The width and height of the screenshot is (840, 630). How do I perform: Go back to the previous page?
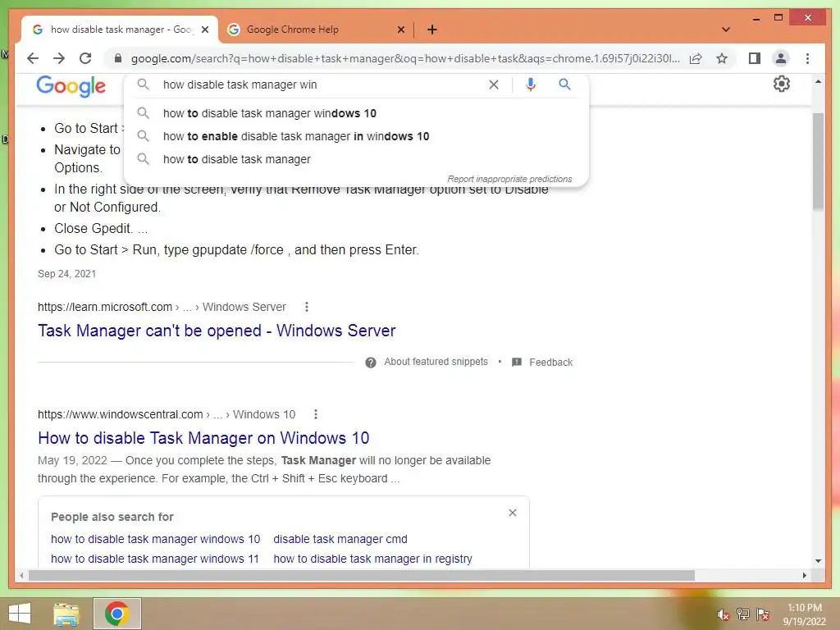(x=33, y=58)
